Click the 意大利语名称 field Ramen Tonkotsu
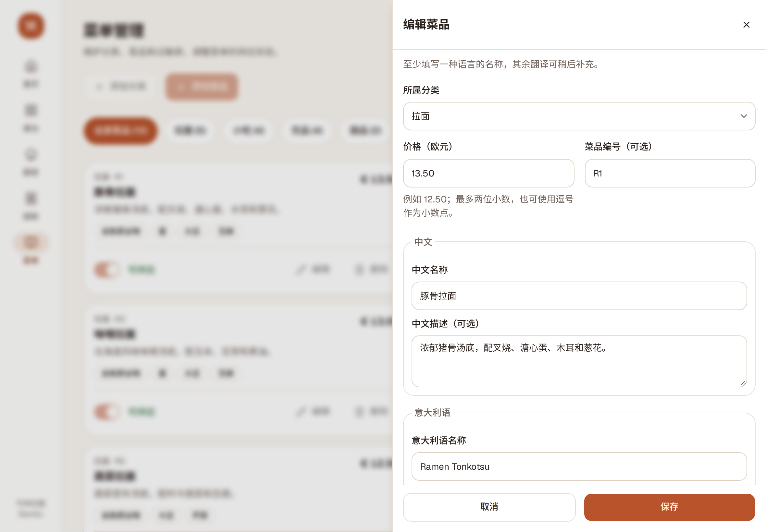Viewport: 766px width, 532px height. (x=579, y=466)
